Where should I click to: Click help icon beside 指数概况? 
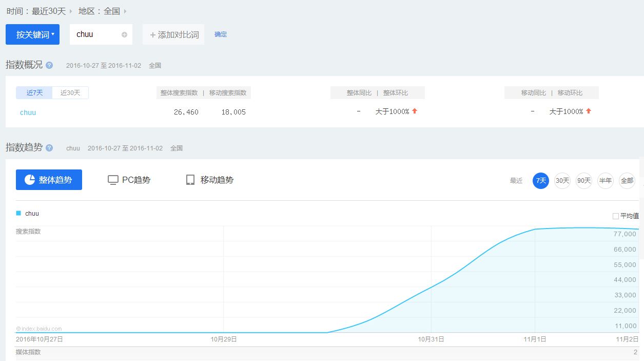(49, 65)
